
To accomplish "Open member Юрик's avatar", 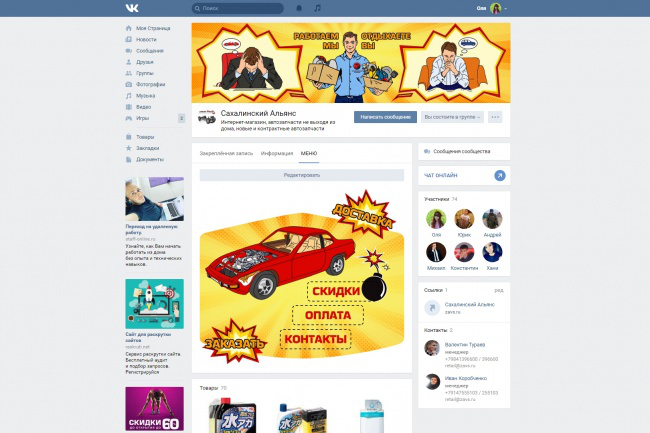I will (x=464, y=219).
